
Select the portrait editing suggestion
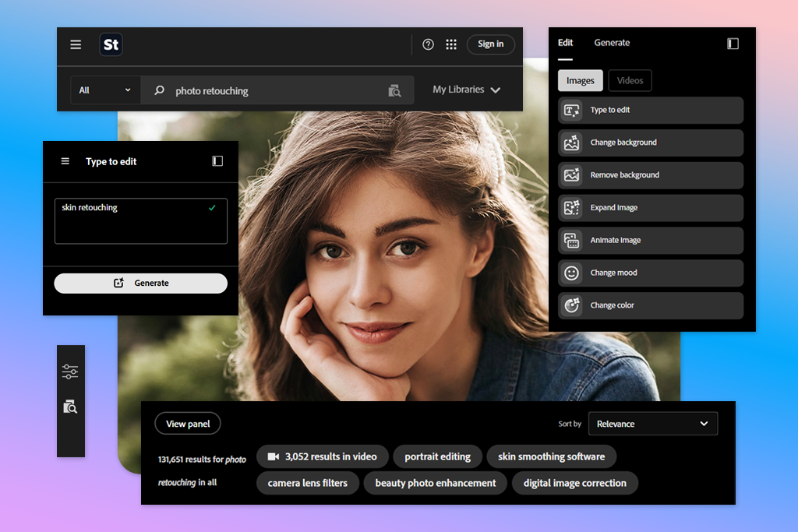click(438, 456)
